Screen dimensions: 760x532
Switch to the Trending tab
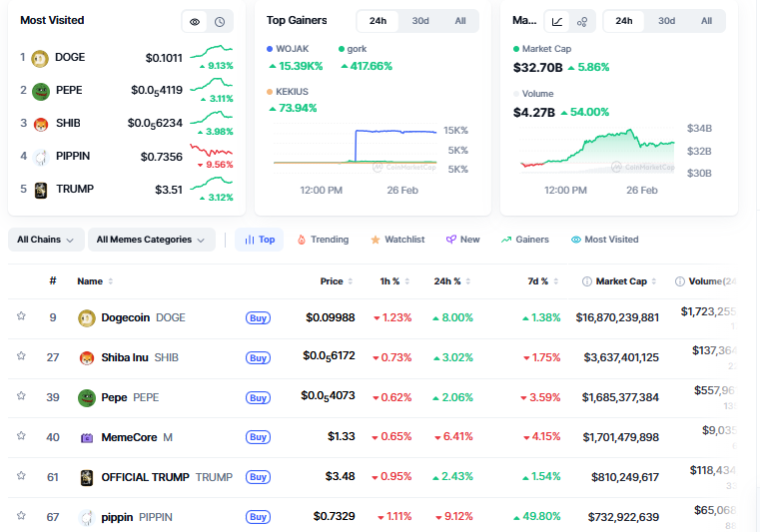tap(323, 240)
